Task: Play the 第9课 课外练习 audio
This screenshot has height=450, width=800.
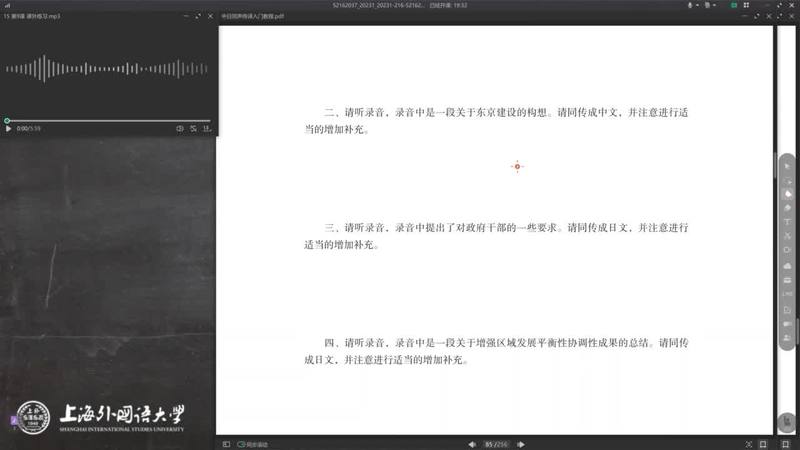Action: pos(9,129)
